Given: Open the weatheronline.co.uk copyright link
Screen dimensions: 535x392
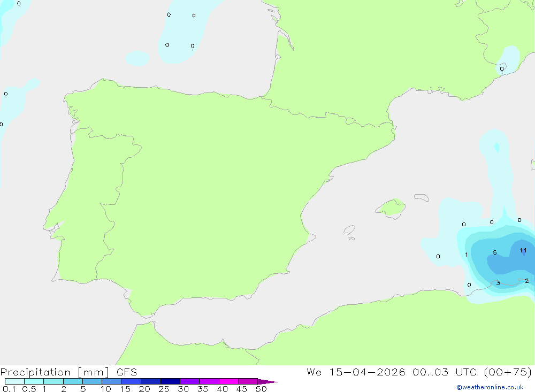Looking at the screenshot, I should pyautogui.click(x=490, y=387).
